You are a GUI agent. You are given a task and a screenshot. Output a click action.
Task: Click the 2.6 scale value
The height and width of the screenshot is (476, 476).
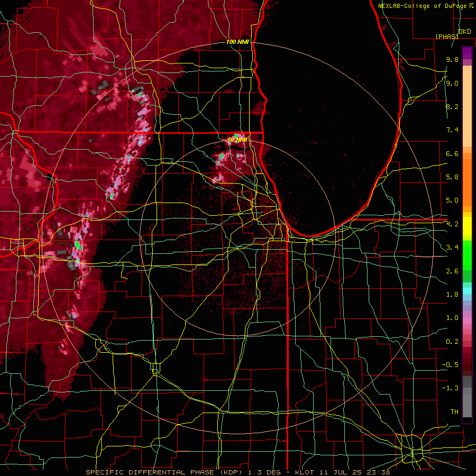(x=452, y=271)
